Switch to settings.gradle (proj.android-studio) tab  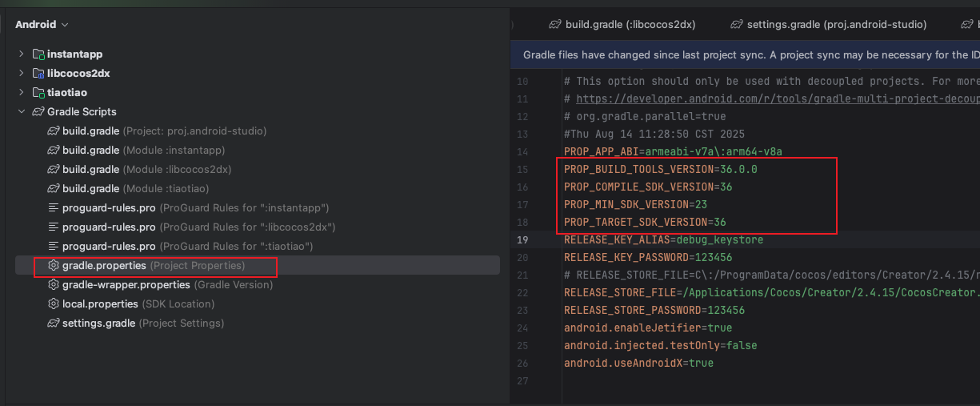coord(828,25)
